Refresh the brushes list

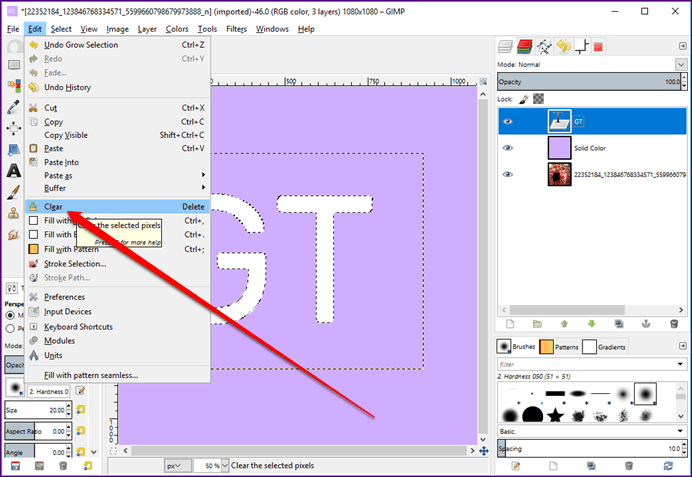point(668,466)
